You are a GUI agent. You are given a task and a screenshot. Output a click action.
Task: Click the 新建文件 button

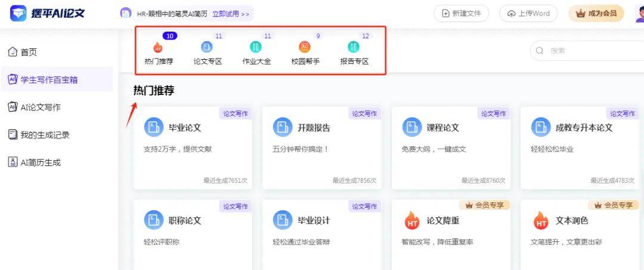461,13
